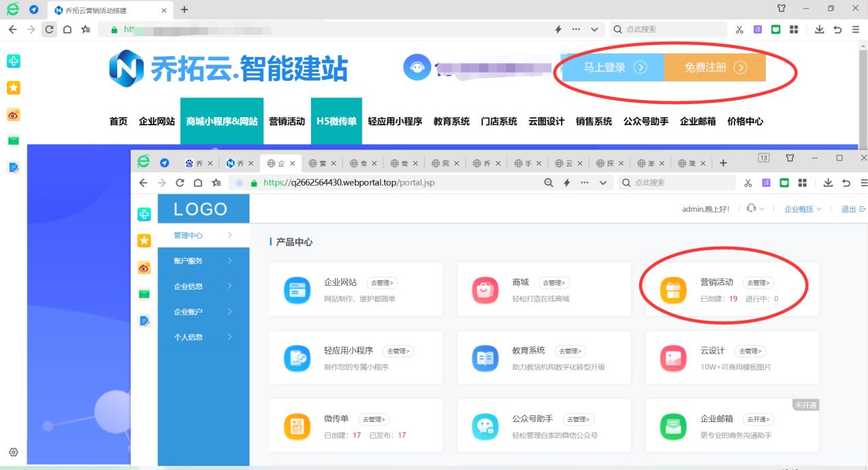
Task: Click the LOGO block in the portal
Action: (203, 209)
